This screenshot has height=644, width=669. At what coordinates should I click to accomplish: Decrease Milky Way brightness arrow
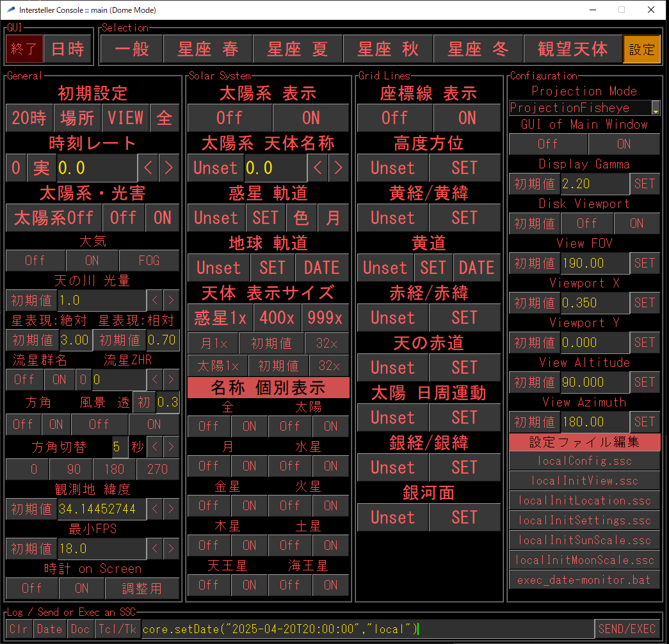click(154, 300)
